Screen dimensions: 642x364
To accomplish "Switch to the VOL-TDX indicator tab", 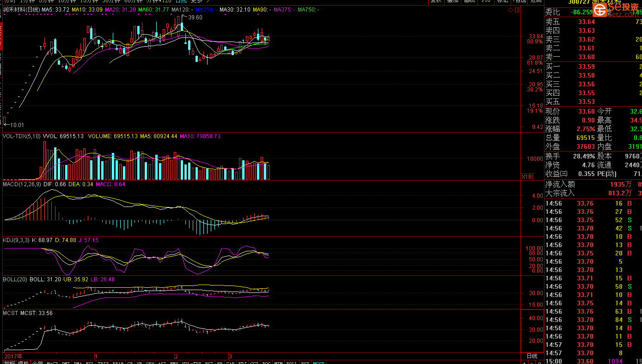I will (192, 363).
